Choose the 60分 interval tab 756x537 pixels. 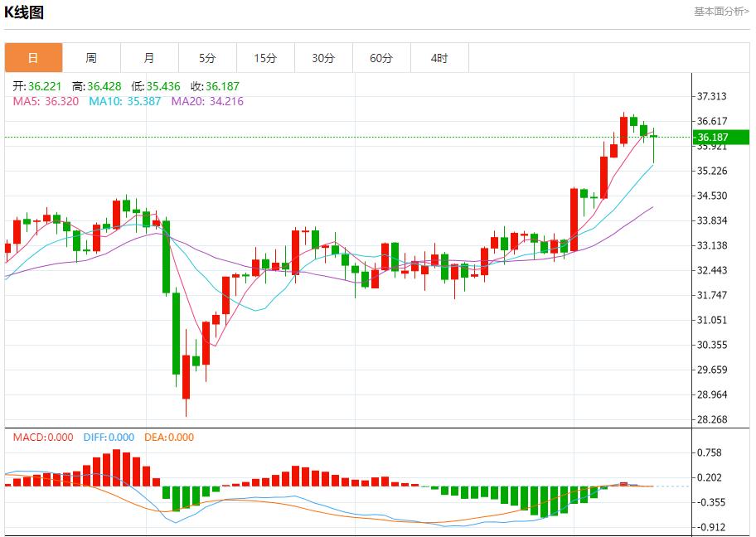tap(381, 58)
